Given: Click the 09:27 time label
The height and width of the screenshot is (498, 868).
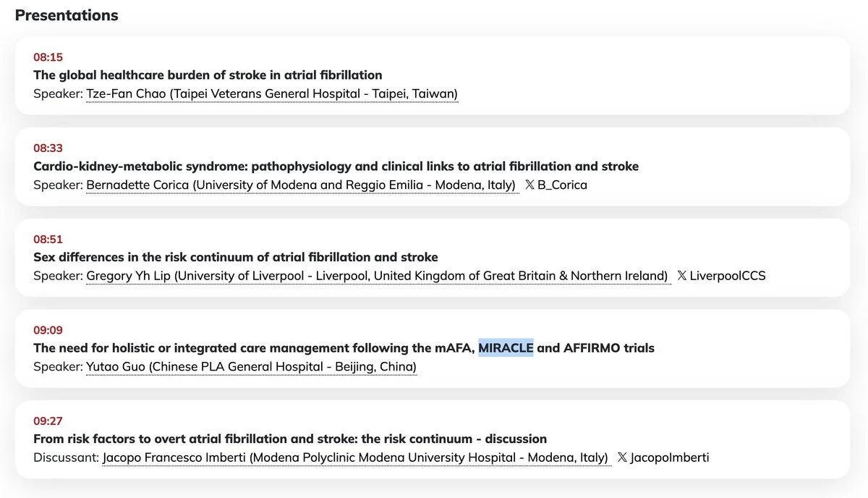Looking at the screenshot, I should pos(48,421).
